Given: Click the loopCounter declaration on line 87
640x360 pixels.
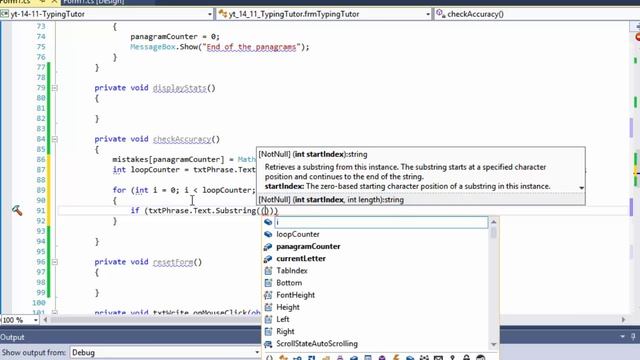Looking at the screenshot, I should coord(155,170).
